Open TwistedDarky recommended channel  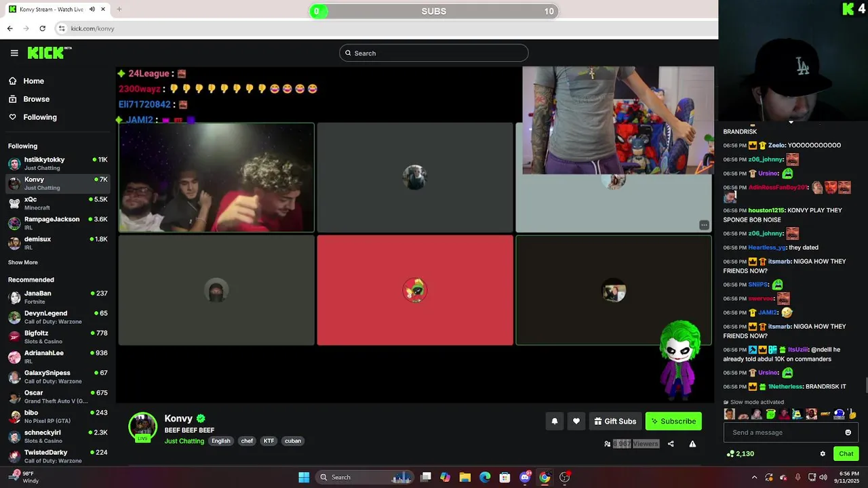[58, 456]
